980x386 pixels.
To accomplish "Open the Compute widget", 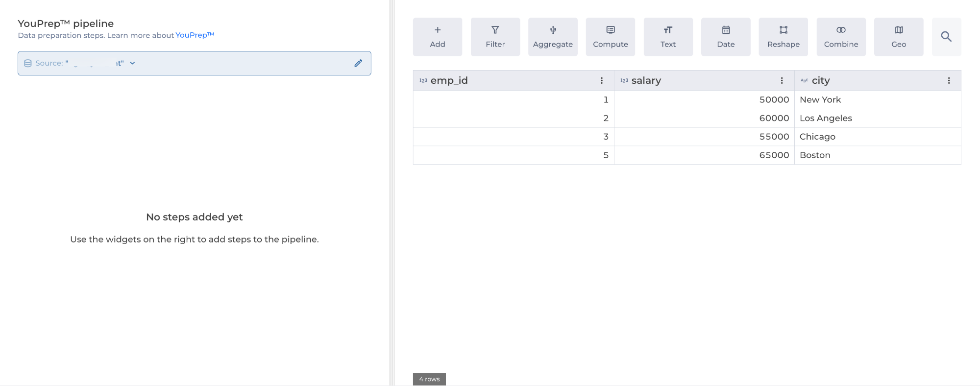I will [610, 37].
